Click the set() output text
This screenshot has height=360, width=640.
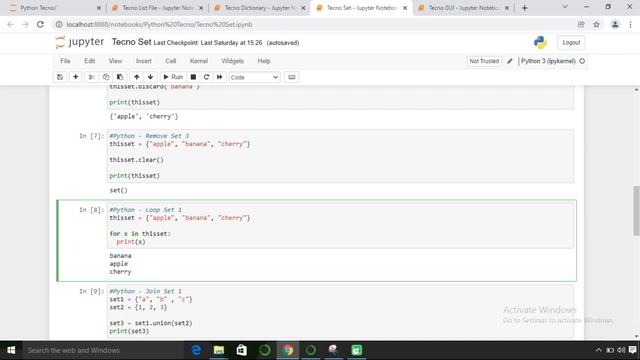click(118, 190)
